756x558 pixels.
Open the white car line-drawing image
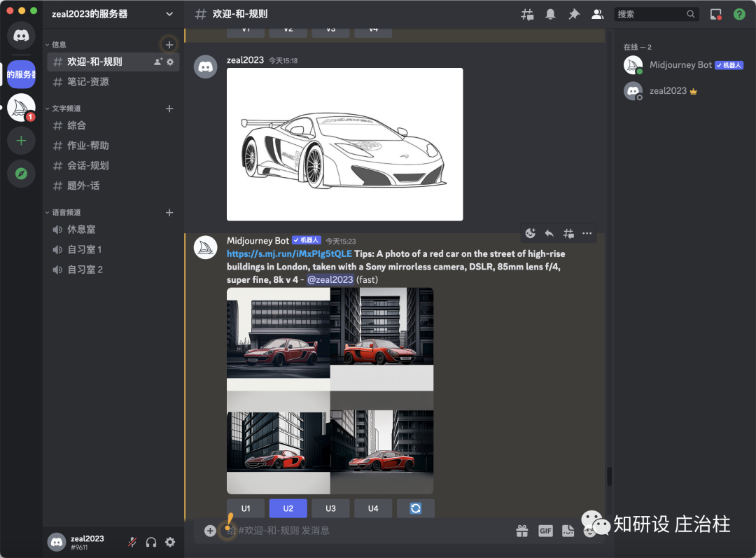click(x=344, y=144)
